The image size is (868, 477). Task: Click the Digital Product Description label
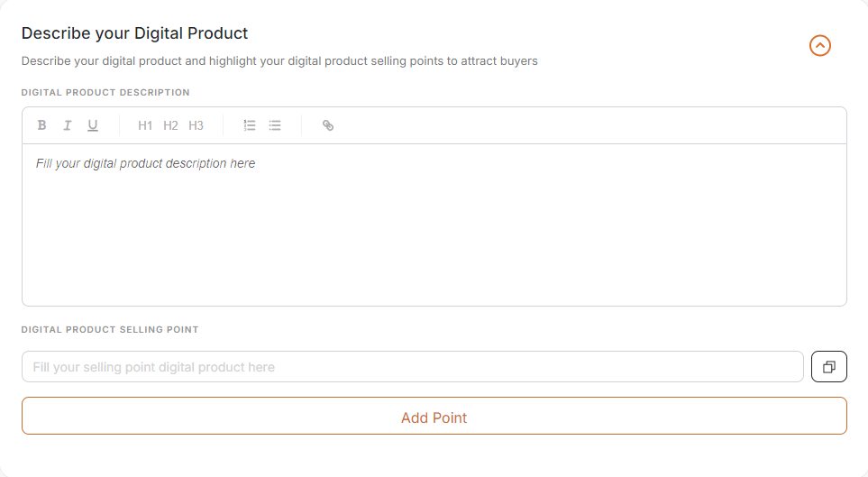(x=105, y=92)
